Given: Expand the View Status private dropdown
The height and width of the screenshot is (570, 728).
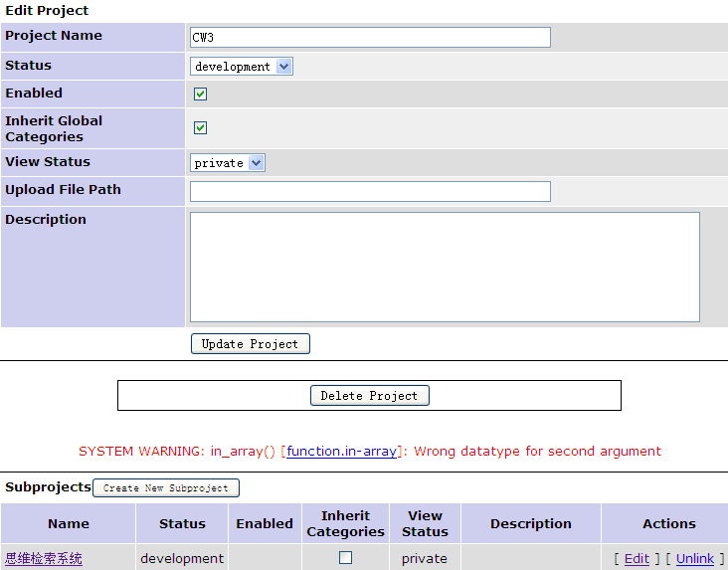Looking at the screenshot, I should pos(228,163).
